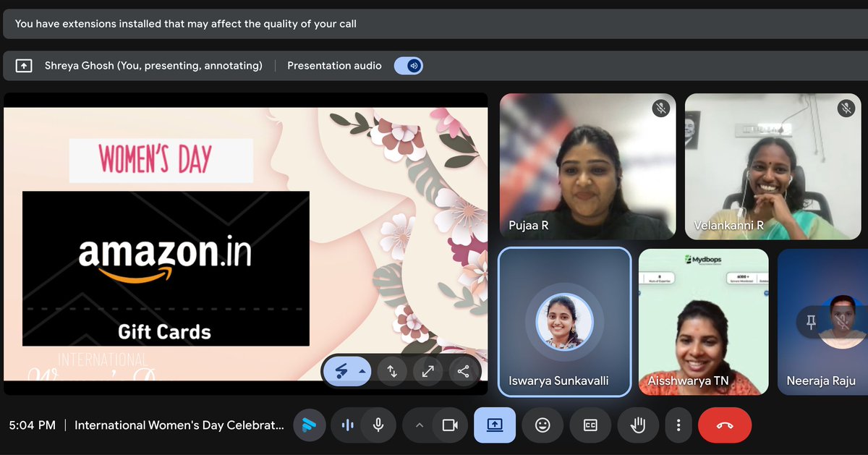Image resolution: width=868 pixels, height=455 pixels.
Task: Click the audio level indicator button
Action: coord(348,425)
